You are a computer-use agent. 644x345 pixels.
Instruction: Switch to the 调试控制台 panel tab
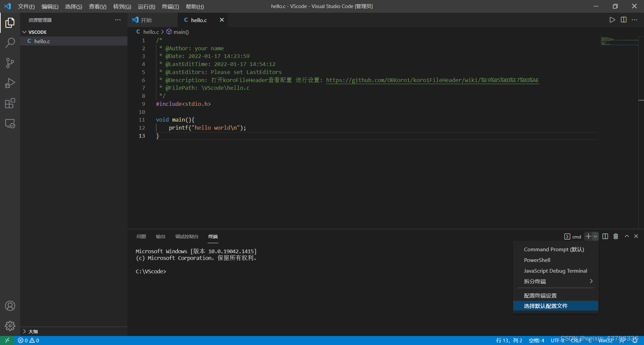coord(187,236)
